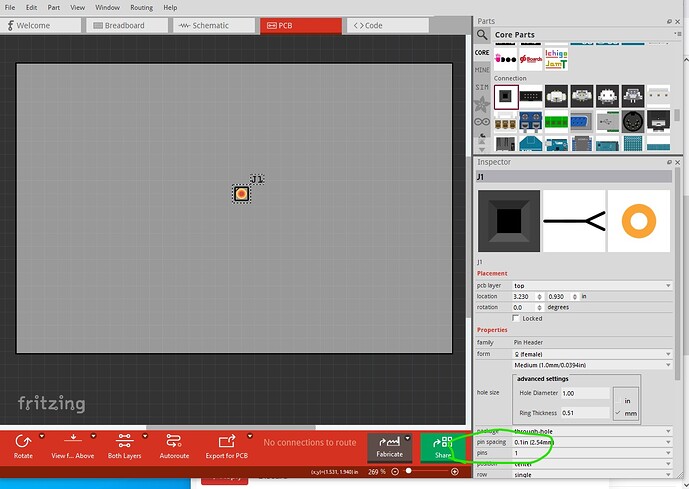Select the Arduino parts bin icon
Screen dimensions: 689x489
(482, 121)
